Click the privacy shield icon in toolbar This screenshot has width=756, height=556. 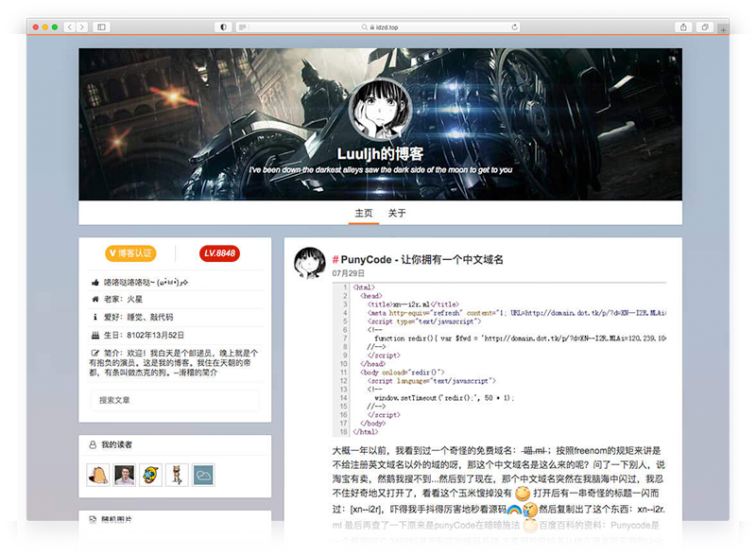coord(223,27)
